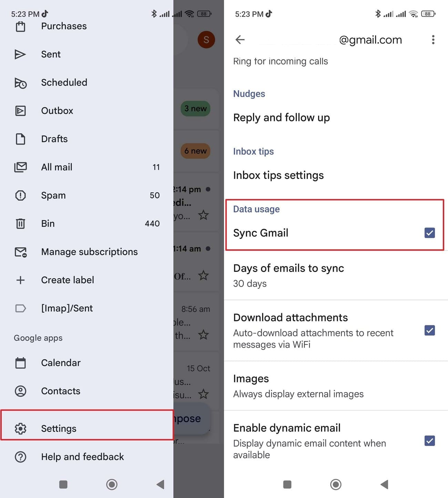Tap the Ring for incoming calls setting
The width and height of the screenshot is (448, 498).
click(x=281, y=61)
